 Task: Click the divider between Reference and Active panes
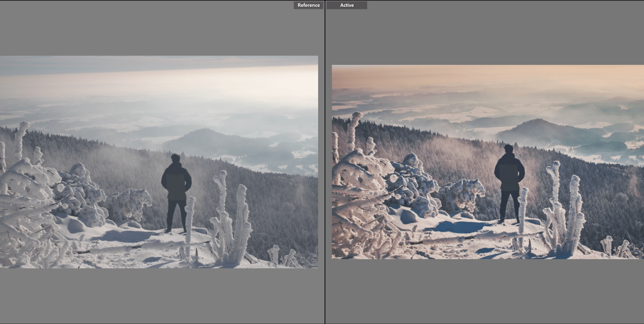tap(324, 162)
